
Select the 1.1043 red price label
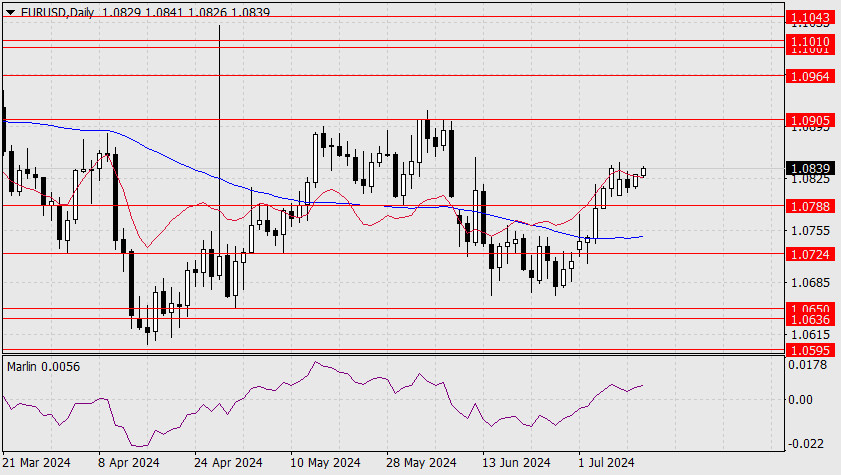810,17
